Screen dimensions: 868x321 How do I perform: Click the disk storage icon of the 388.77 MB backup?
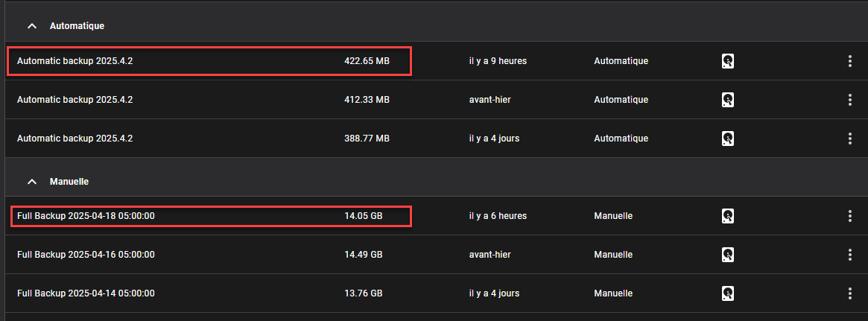pos(728,139)
